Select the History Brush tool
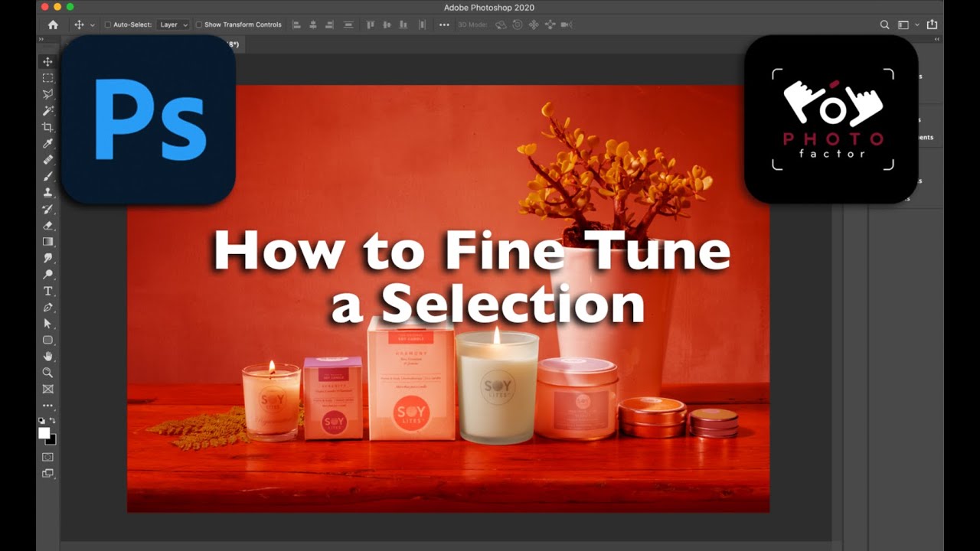The image size is (980, 551). coord(47,209)
